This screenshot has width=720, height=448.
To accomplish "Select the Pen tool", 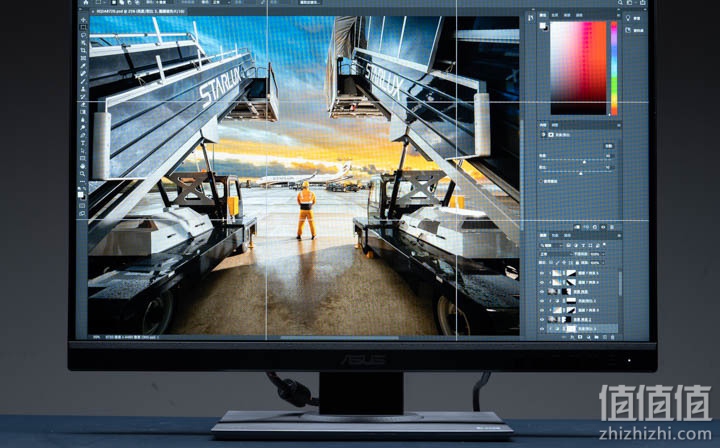I will (x=83, y=135).
